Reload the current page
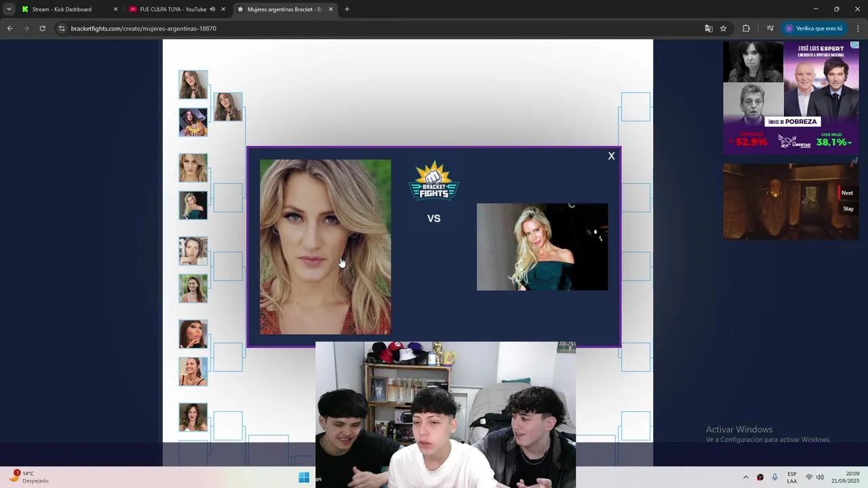Image resolution: width=868 pixels, height=488 pixels. 42,28
